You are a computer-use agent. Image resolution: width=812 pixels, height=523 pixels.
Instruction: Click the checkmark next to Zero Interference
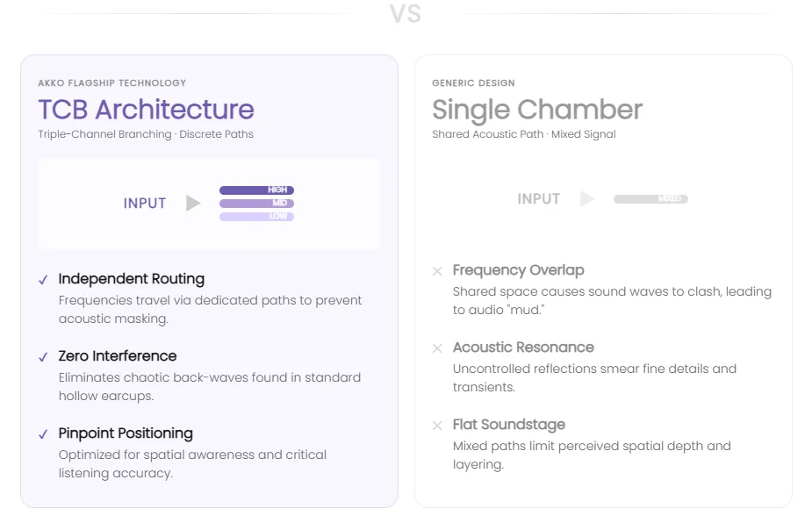(x=43, y=357)
